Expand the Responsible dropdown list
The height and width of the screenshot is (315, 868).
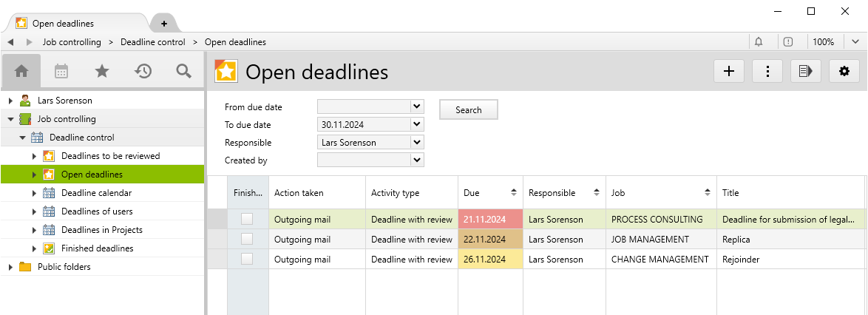tap(417, 142)
